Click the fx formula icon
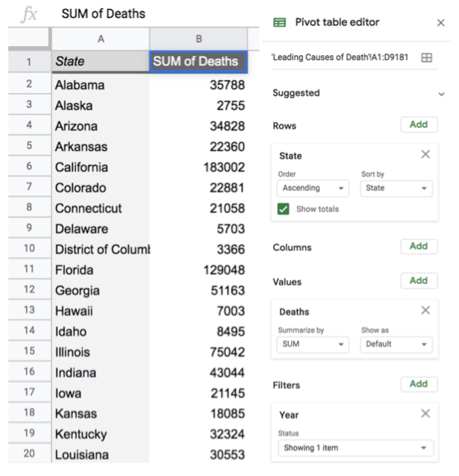 pos(29,14)
